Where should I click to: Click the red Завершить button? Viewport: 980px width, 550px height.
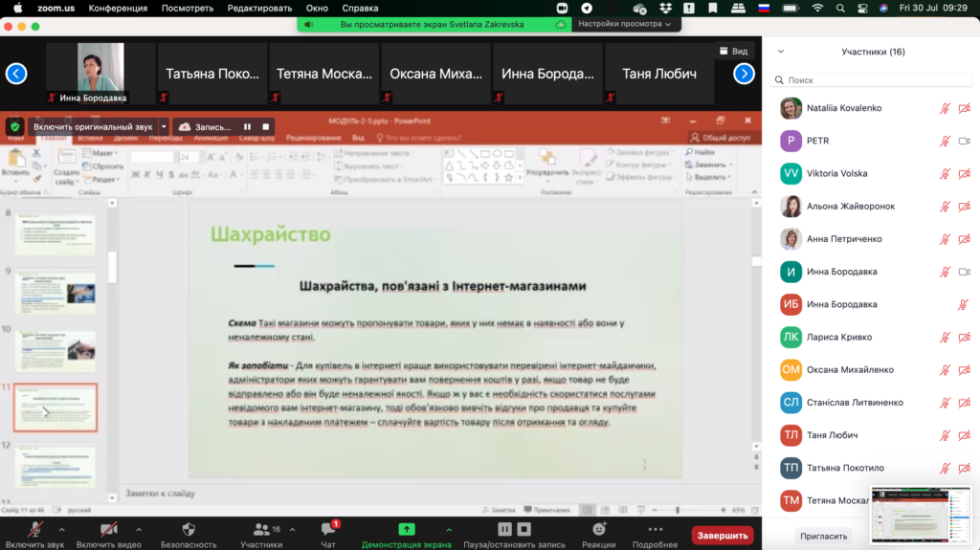tap(722, 535)
